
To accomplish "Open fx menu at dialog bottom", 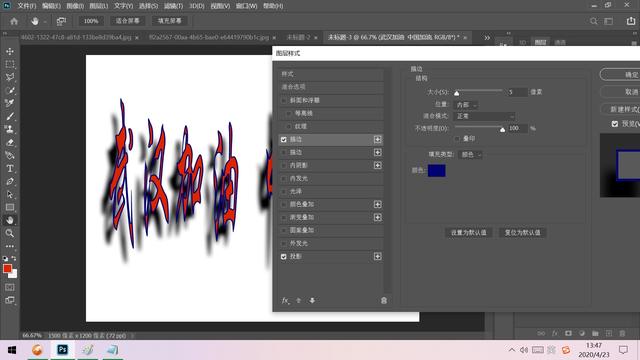I will pyautogui.click(x=285, y=300).
